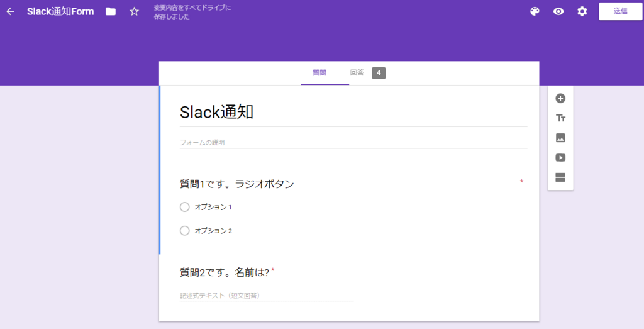Switch to the 質問 tab

319,73
